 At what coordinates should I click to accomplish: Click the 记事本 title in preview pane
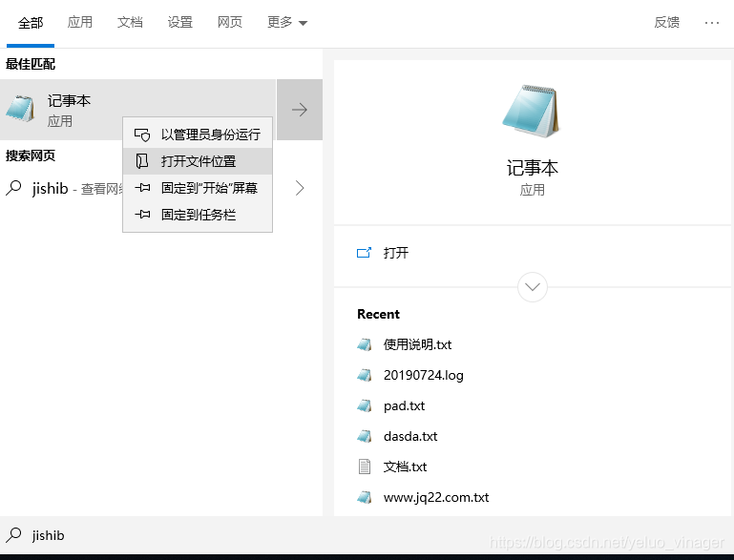click(x=533, y=168)
